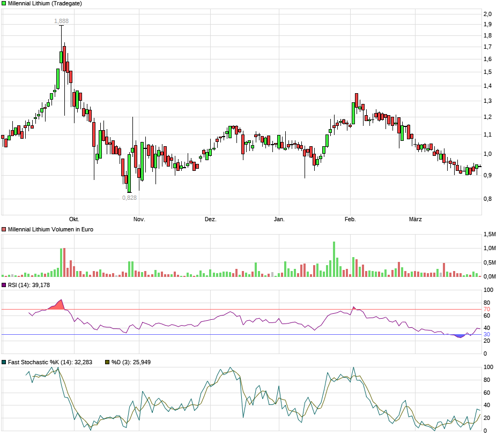Click the RSI (14) indicator label
Image resolution: width=504 pixels, height=436 pixels.
(28, 285)
